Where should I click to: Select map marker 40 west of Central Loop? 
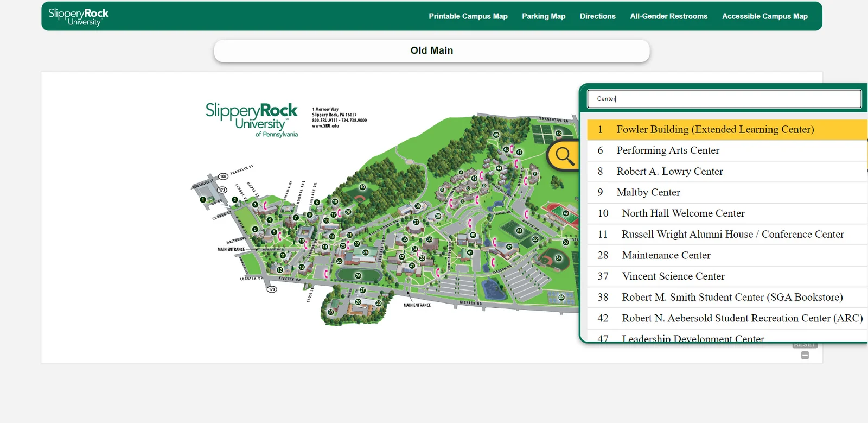point(473,235)
